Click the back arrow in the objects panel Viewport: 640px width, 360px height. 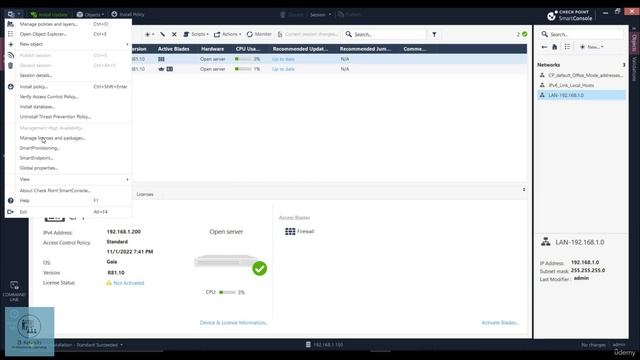click(x=544, y=47)
